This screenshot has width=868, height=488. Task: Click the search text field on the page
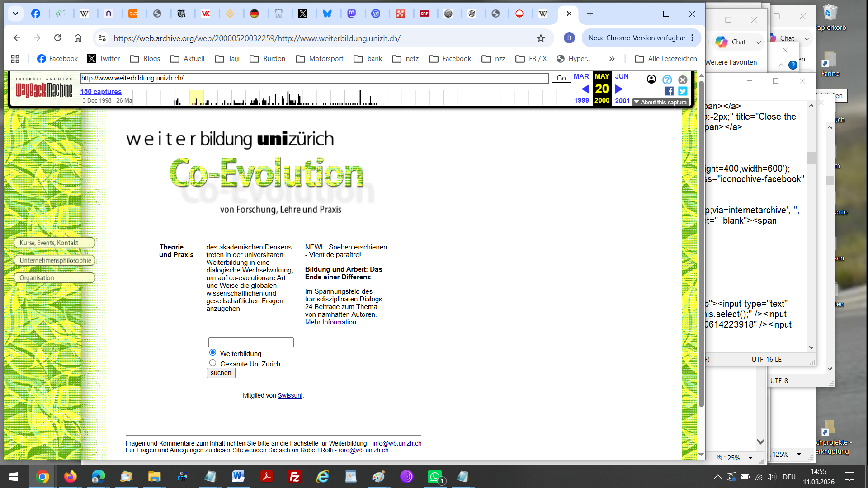tap(251, 342)
